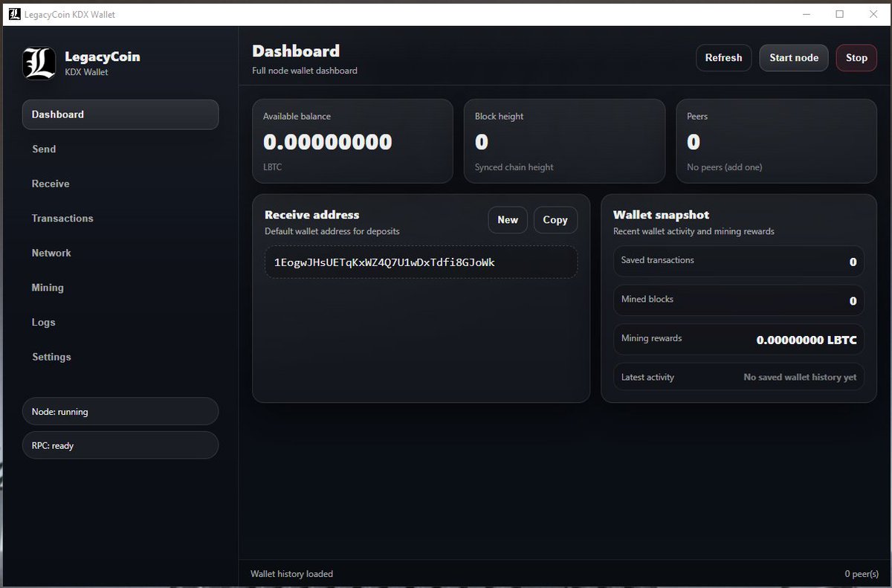The width and height of the screenshot is (892, 588).
Task: Click the Available balance card
Action: pyautogui.click(x=352, y=141)
